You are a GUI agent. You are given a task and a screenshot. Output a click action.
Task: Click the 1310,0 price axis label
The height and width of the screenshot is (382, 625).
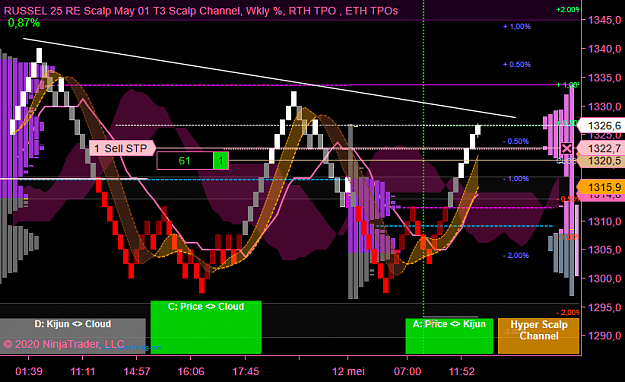tap(604, 221)
